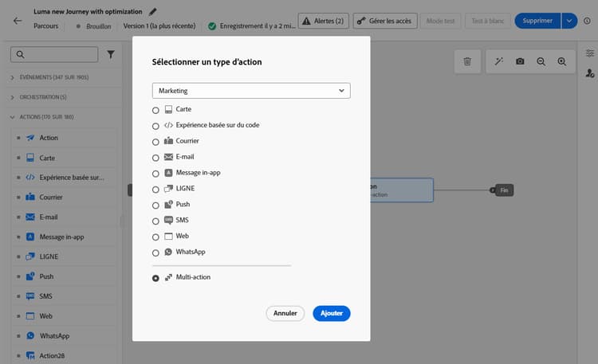Expand the ÉVÉNEMENTS section
Image resolution: width=598 pixels, height=364 pixels.
[x=12, y=76]
